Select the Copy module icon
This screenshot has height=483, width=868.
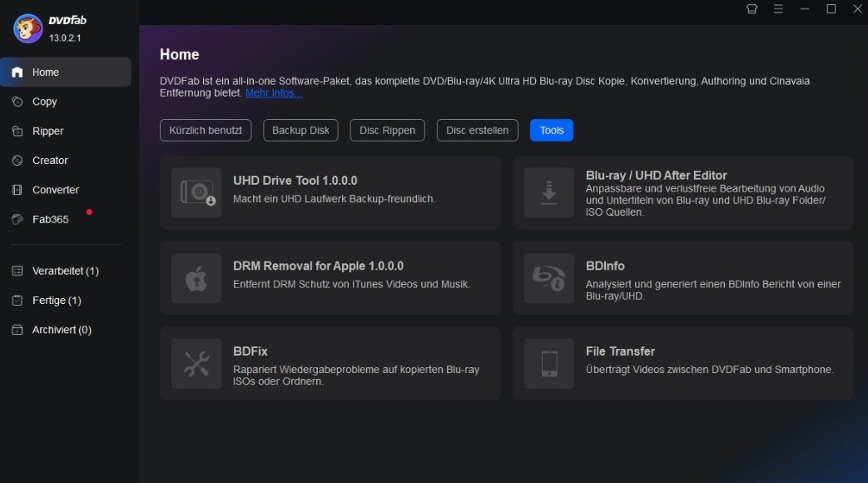click(17, 102)
